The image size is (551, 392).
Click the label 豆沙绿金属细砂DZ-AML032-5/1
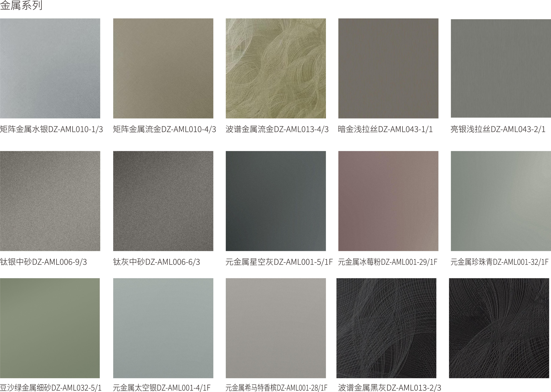coord(51,388)
